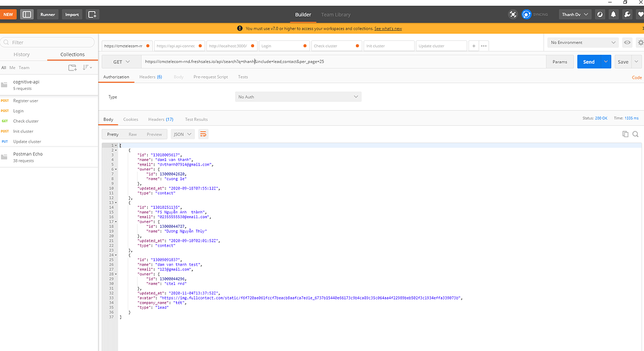Toggle line wrap in response viewer
The height and width of the screenshot is (351, 644).
click(x=203, y=134)
